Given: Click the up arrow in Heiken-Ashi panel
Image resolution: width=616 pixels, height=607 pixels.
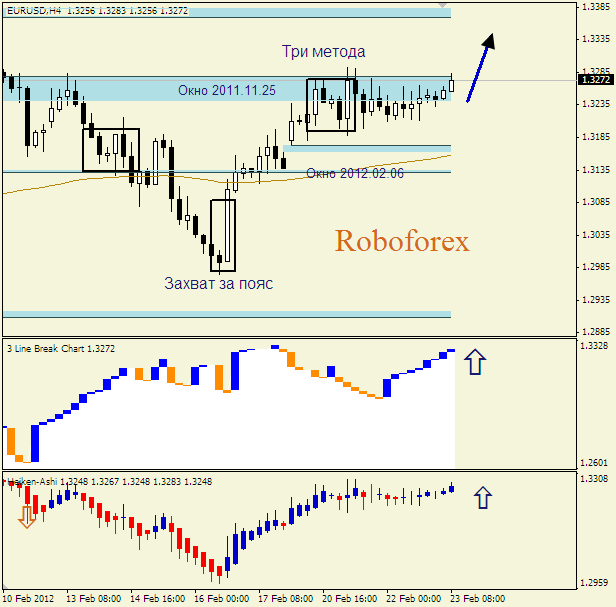Looking at the screenshot, I should [483, 497].
